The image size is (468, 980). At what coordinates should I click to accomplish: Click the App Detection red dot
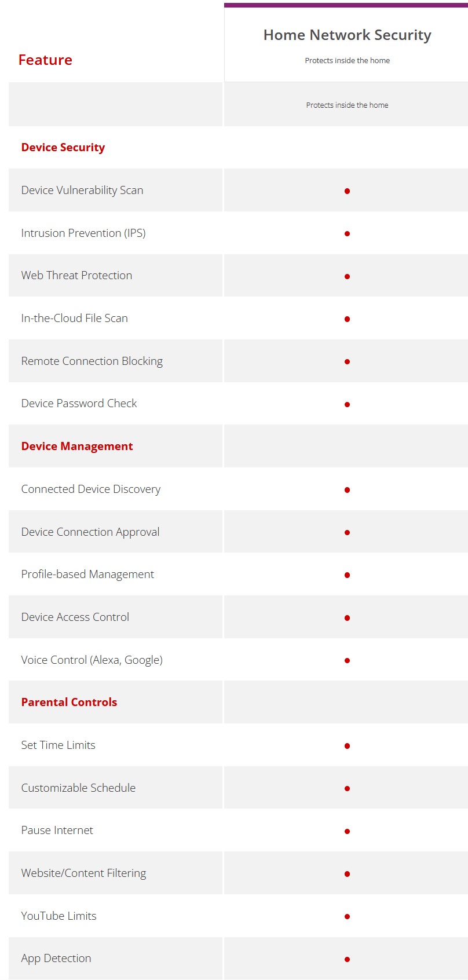coord(347,959)
